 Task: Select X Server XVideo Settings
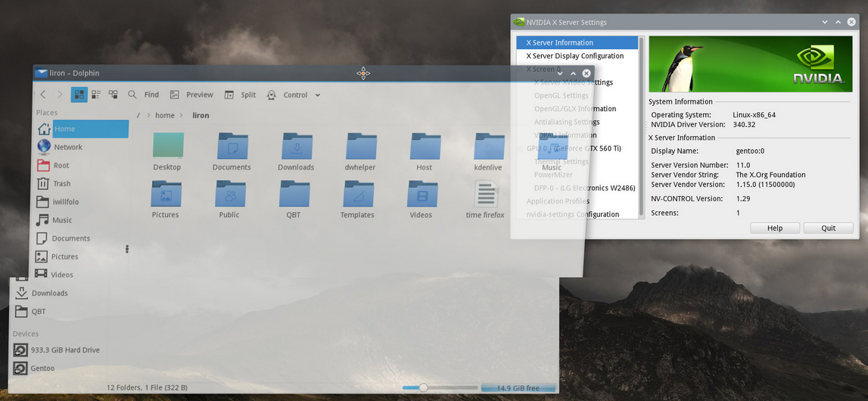pyautogui.click(x=574, y=82)
